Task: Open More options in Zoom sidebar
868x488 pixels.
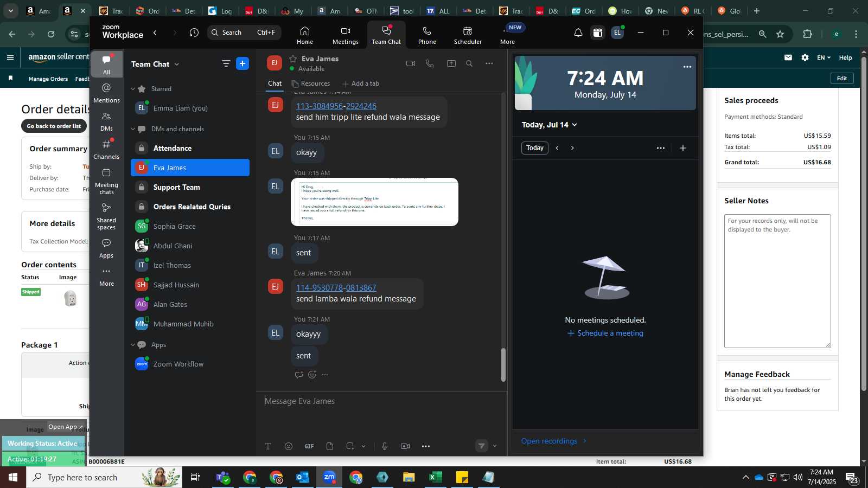Action: click(x=106, y=277)
